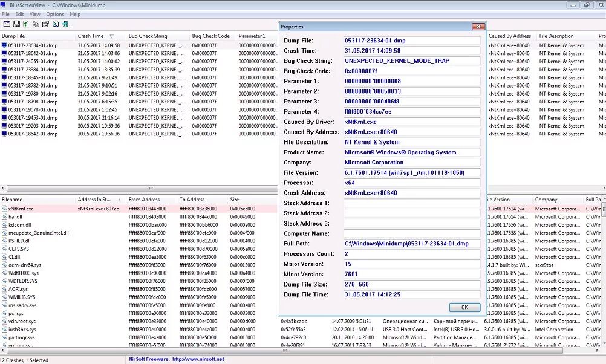
Task: Click the Caused By Driver field value
Action: [x=412, y=122]
